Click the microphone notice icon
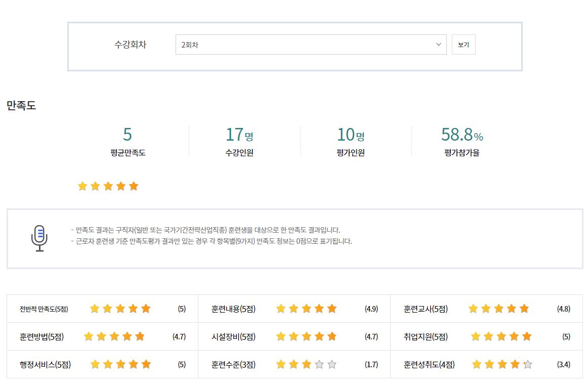Screen dimensions: 588x390 pos(39,238)
